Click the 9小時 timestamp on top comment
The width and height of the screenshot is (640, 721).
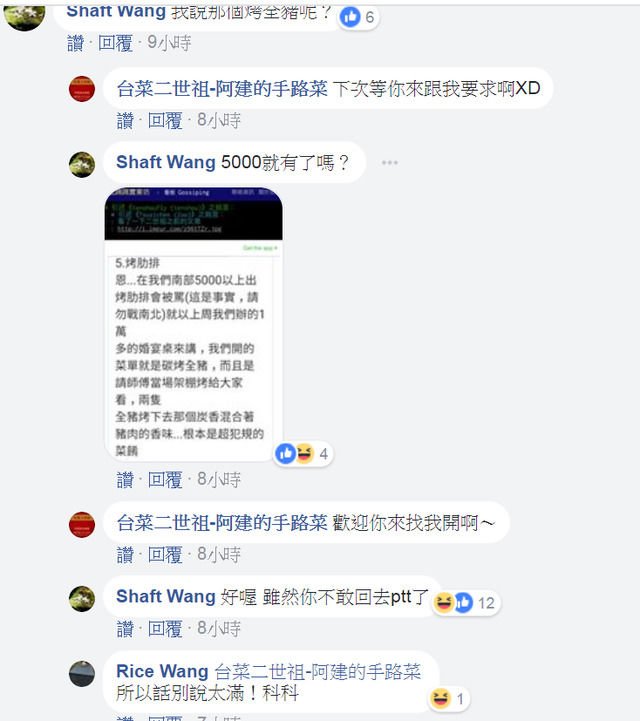[x=169, y=43]
